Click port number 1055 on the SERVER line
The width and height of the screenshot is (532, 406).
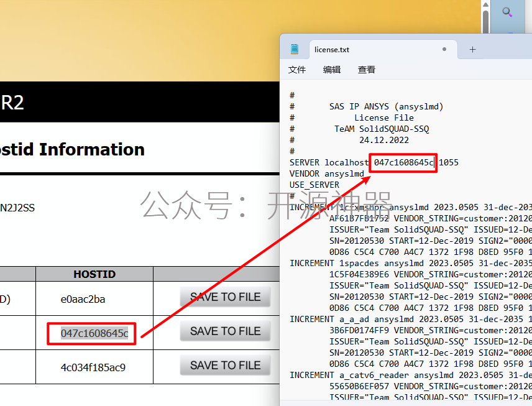449,163
